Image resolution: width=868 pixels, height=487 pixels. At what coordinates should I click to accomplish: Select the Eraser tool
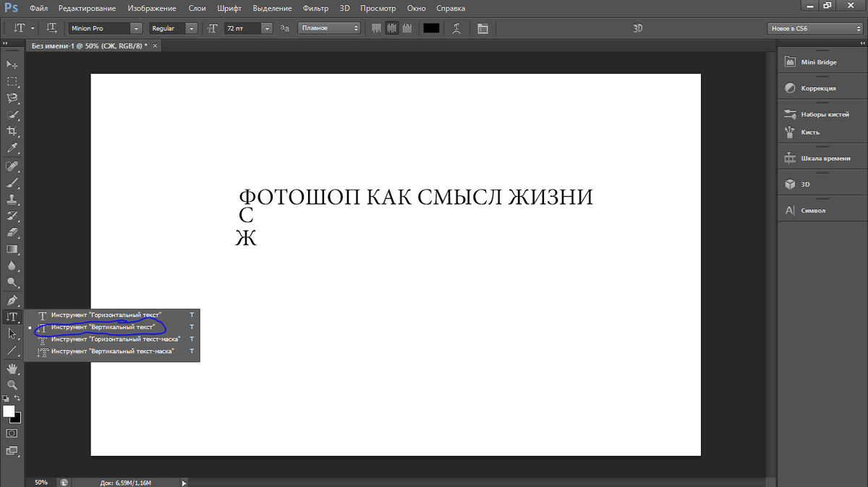point(12,233)
